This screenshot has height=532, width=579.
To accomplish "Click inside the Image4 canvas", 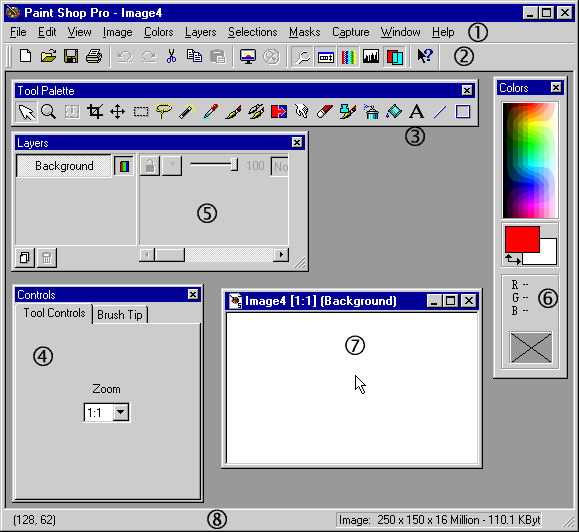I will [352, 388].
